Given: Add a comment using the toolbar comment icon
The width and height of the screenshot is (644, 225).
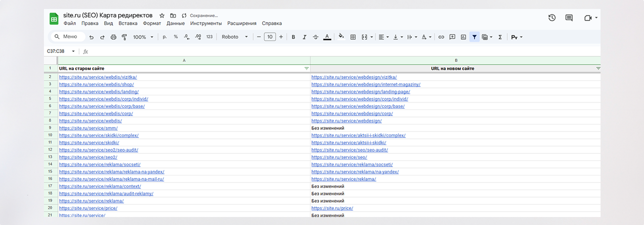Looking at the screenshot, I should tap(452, 37).
